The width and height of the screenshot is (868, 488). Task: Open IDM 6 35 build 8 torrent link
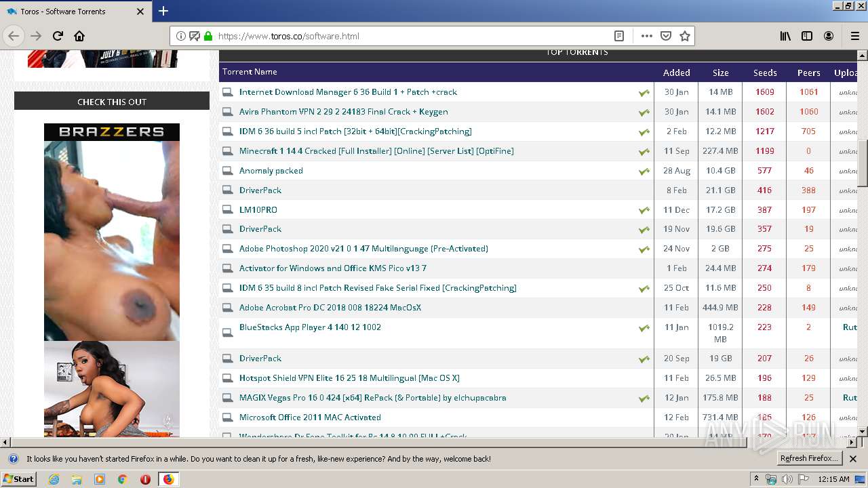(378, 288)
